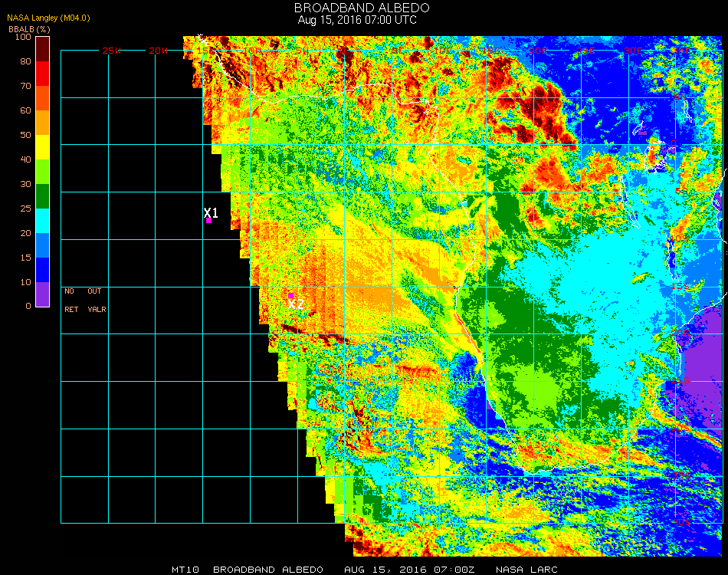Select the light blue 15-20 legend swatch
The height and width of the screenshot is (575, 728).
(x=42, y=245)
